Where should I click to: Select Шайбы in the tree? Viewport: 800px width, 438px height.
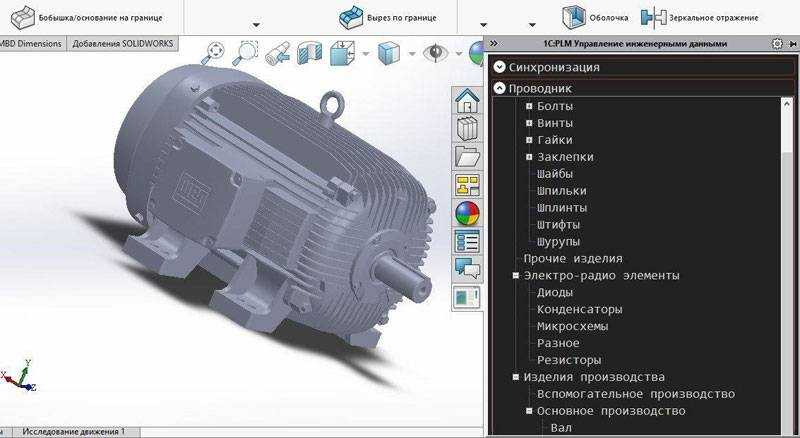pos(555,174)
